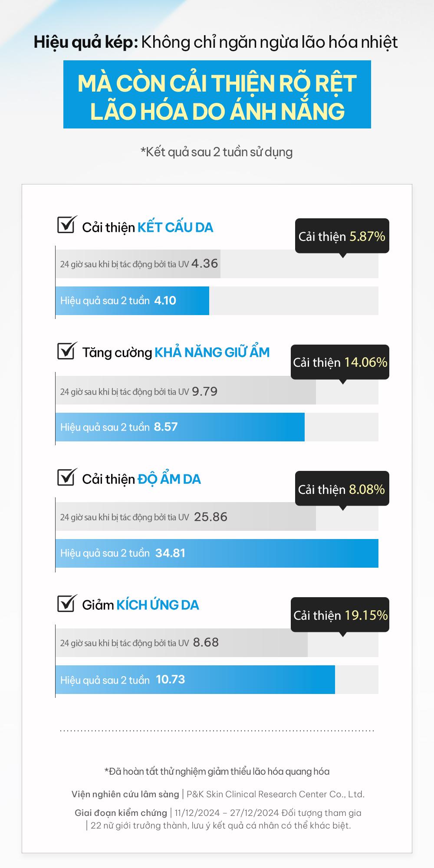This screenshot has height=868, width=434.
Task: Click the blue bar showing 4.10
Action: pyautogui.click(x=132, y=301)
